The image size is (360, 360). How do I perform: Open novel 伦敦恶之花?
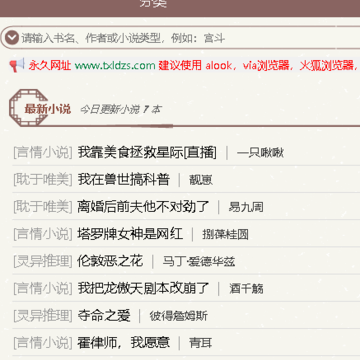110,261
